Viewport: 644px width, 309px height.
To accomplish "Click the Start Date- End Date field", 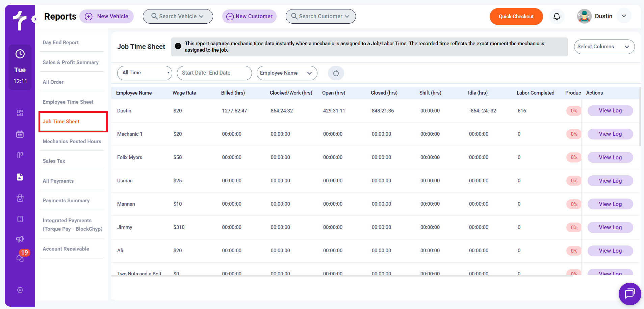I will 214,73.
